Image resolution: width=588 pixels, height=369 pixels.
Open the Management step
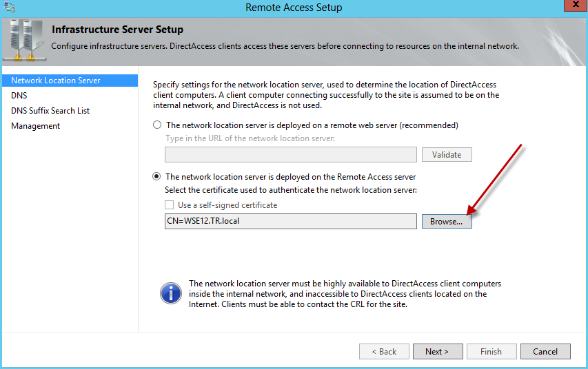(x=36, y=126)
